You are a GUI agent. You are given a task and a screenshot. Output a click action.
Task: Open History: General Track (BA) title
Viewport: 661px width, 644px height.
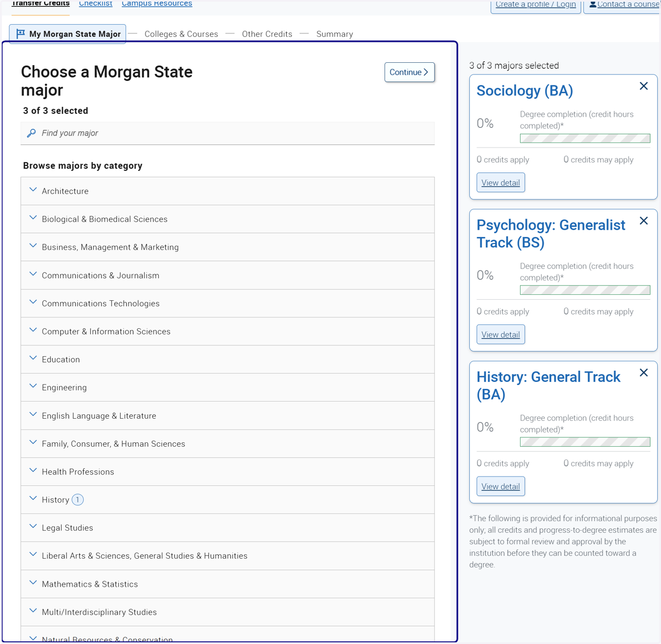tap(548, 386)
